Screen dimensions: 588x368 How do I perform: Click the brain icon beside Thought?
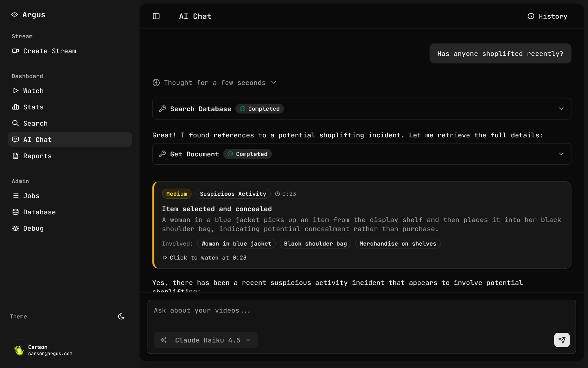tap(156, 82)
